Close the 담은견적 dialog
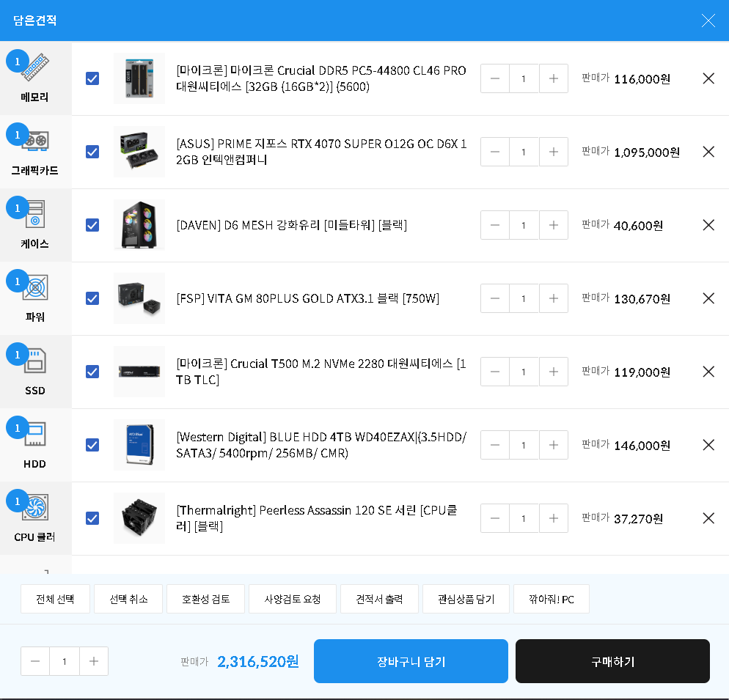 click(x=708, y=21)
